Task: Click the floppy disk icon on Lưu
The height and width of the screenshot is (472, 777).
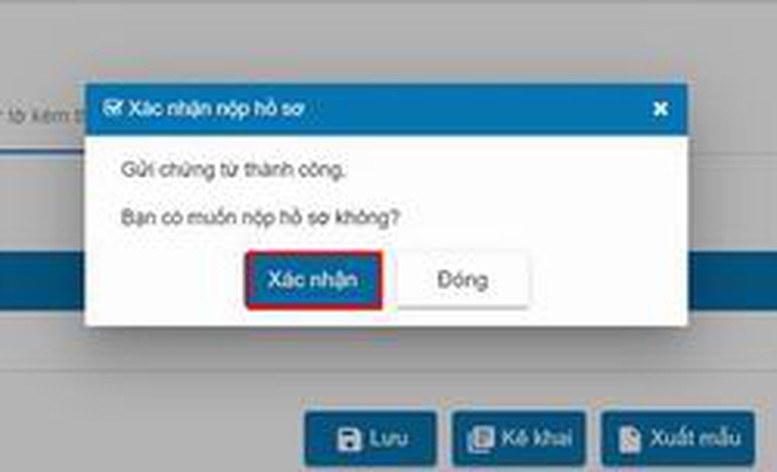Action: click(349, 440)
